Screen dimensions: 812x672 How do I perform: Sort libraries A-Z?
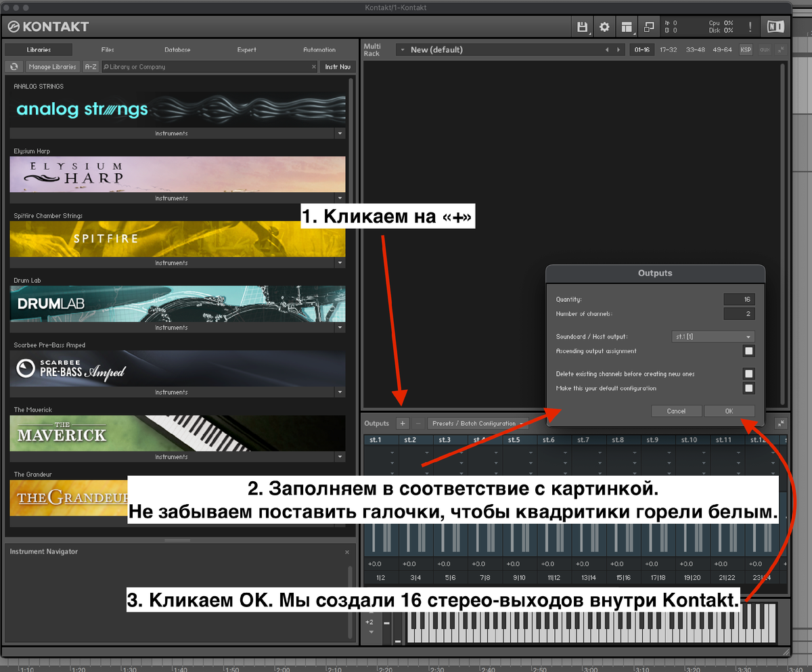(x=91, y=67)
